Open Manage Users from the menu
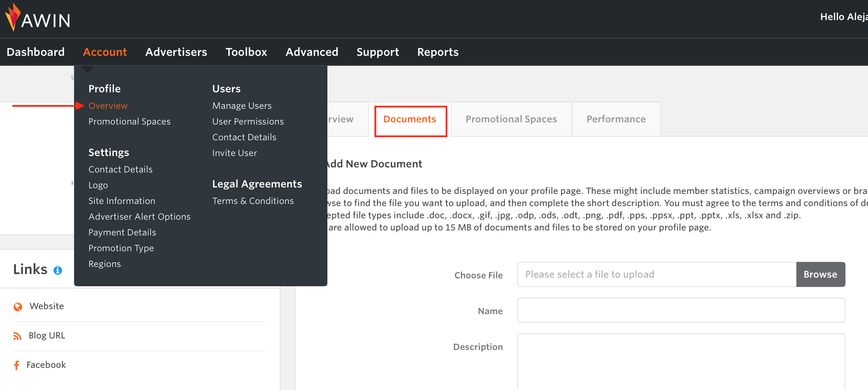This screenshot has width=868, height=390. coord(242,106)
